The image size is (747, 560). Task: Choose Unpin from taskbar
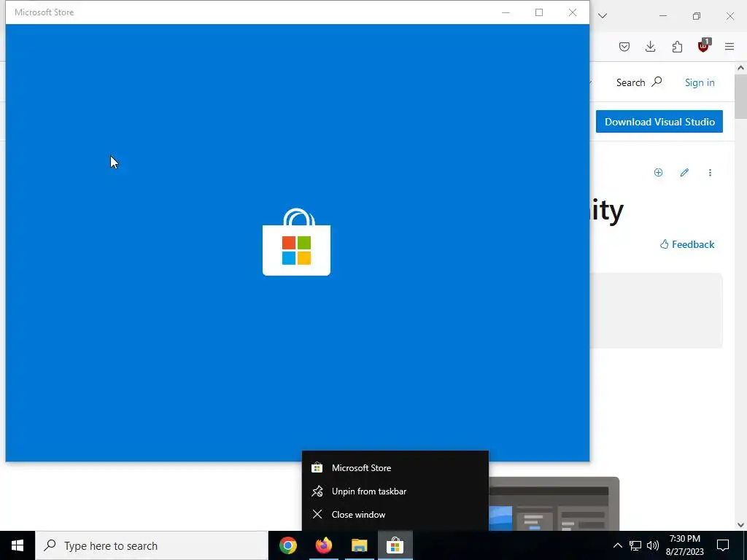click(x=395, y=491)
